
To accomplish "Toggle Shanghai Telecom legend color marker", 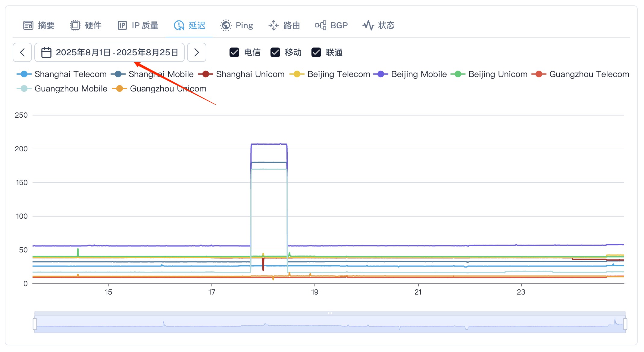I will click(x=24, y=74).
